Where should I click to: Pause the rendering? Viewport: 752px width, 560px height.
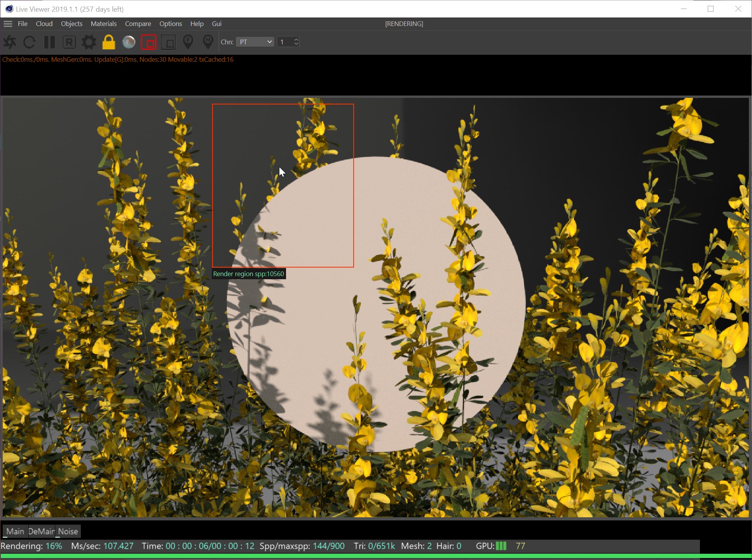[x=49, y=42]
